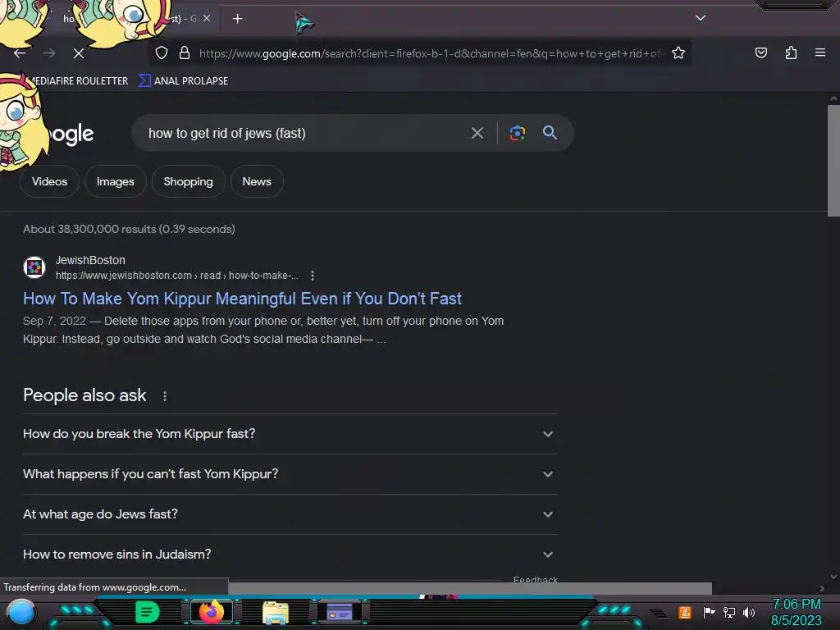The image size is (840, 630).
Task: Open the MEDIAFIRE ROULETTER bookmark
Action: pos(78,81)
